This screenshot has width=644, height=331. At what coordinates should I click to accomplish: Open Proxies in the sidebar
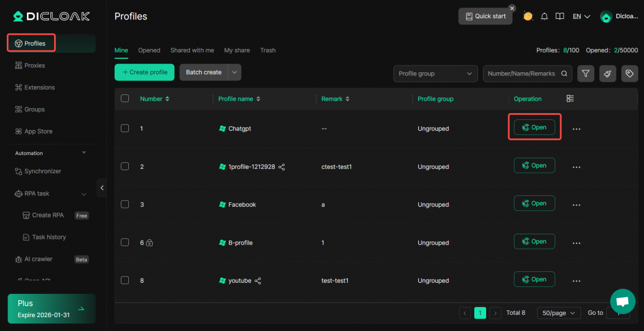(x=35, y=65)
